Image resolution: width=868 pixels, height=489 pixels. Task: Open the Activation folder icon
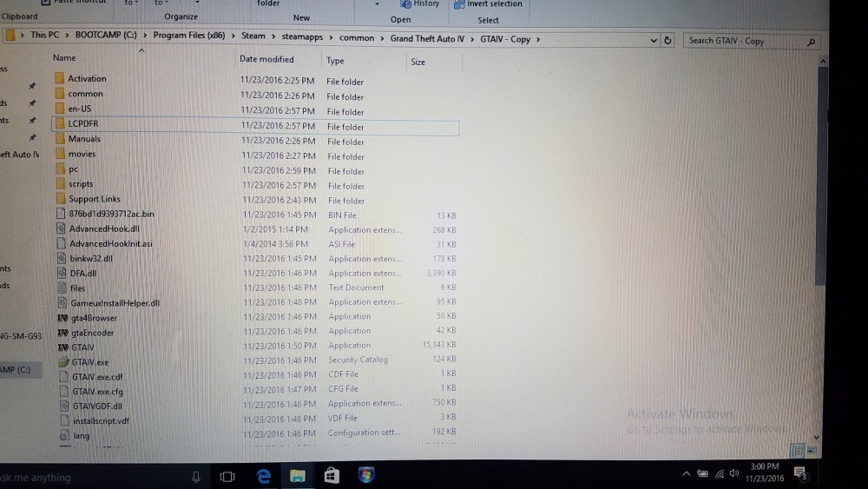click(x=60, y=78)
